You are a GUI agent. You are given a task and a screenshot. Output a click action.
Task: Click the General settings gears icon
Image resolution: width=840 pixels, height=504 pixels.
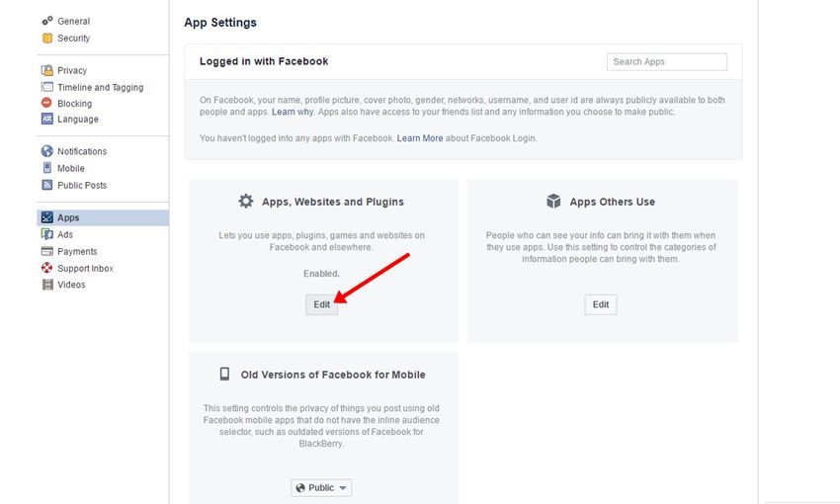(x=47, y=21)
